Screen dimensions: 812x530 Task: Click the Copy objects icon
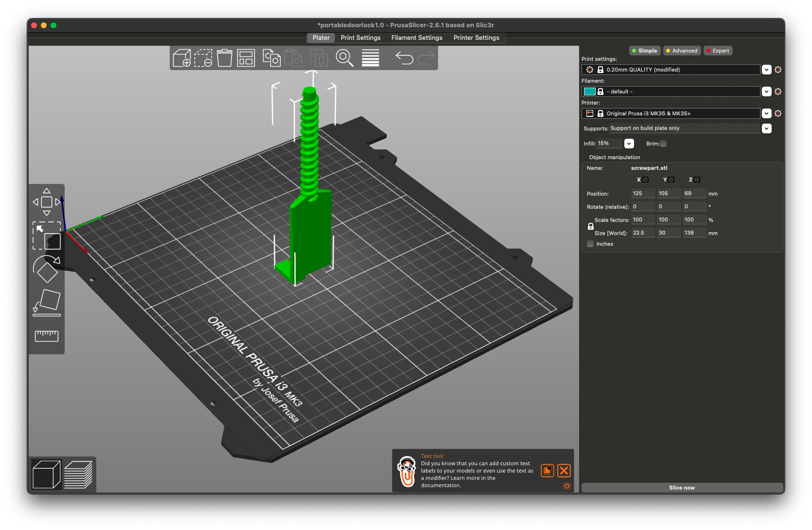(271, 58)
